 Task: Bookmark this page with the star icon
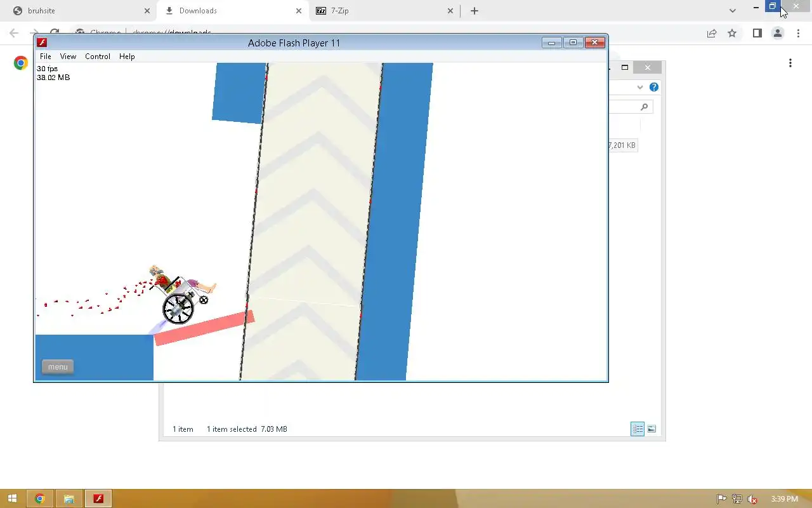tap(732, 33)
